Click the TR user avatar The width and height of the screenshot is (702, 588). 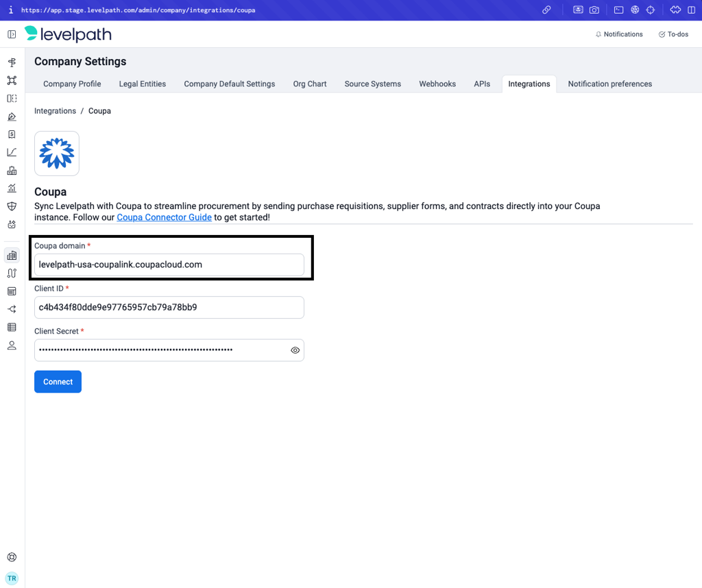[x=12, y=578]
